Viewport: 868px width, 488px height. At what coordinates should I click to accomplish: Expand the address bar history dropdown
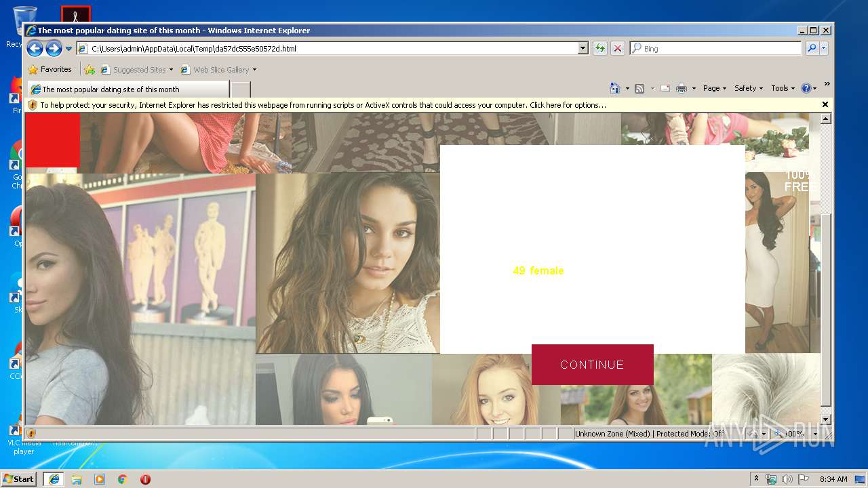click(x=583, y=49)
